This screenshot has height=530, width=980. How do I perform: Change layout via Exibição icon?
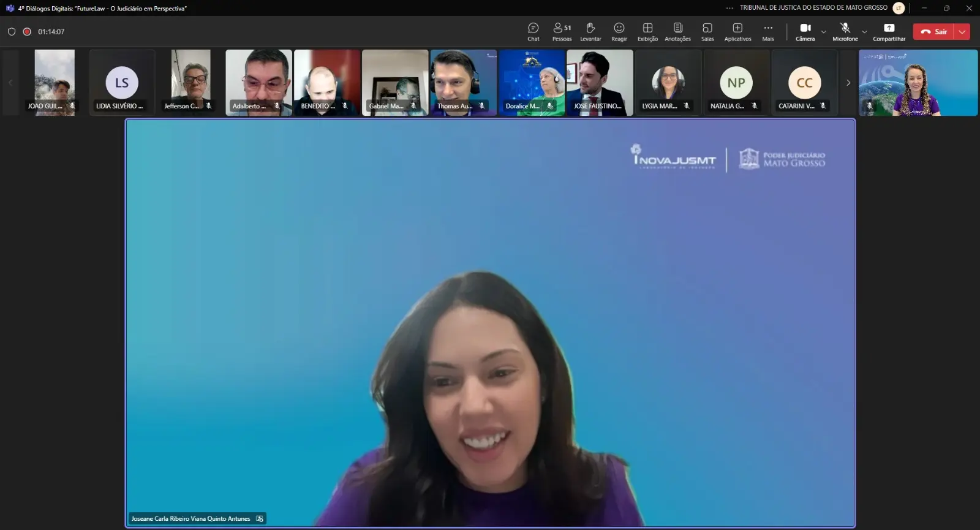[647, 32]
